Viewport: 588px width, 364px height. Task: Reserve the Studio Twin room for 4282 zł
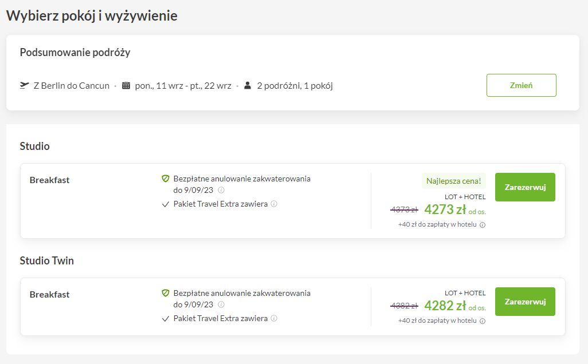(x=525, y=302)
